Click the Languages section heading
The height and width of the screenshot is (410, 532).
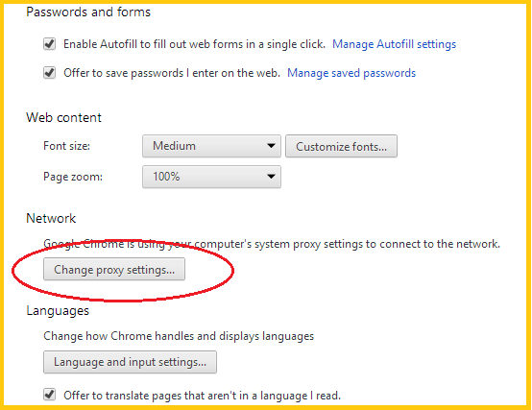[58, 311]
